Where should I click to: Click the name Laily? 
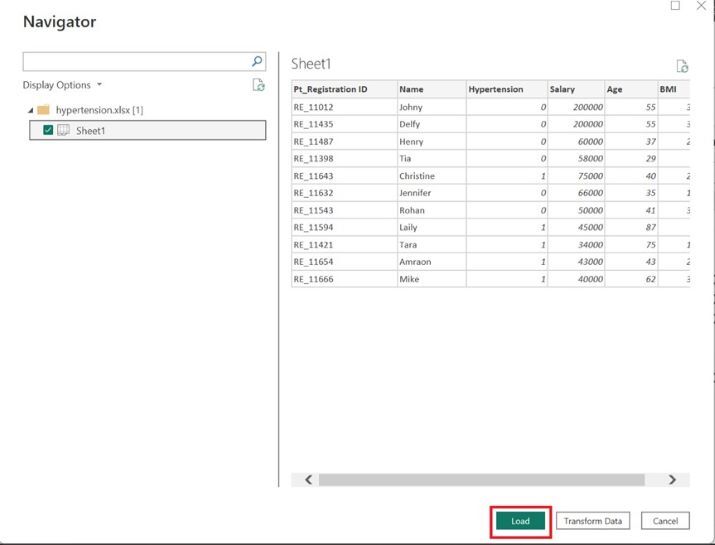pos(408,228)
